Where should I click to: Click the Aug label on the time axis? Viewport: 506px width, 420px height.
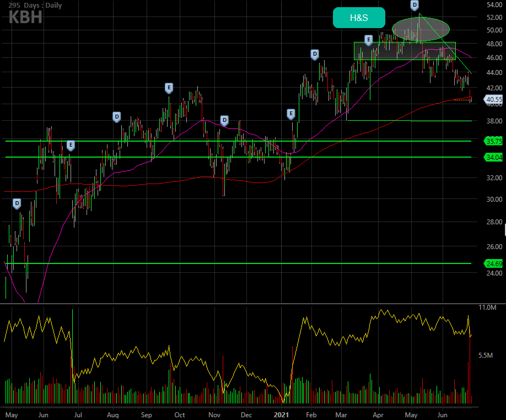click(113, 415)
